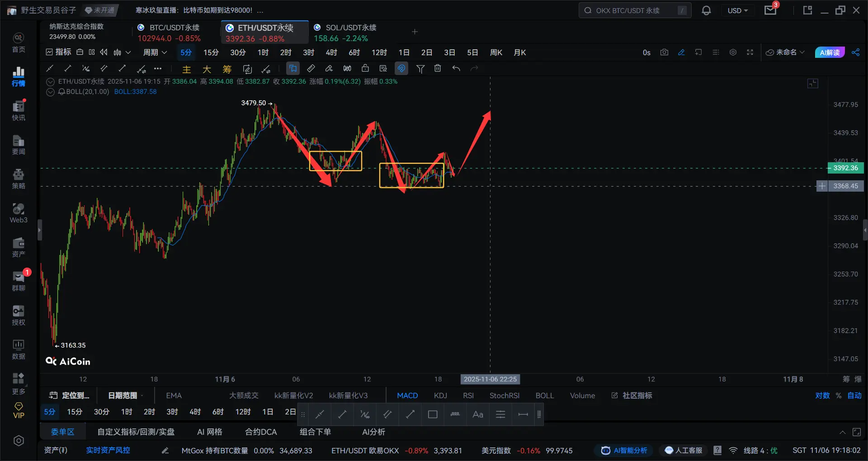Open the USD currency dropdown
The image size is (868, 461).
[737, 10]
